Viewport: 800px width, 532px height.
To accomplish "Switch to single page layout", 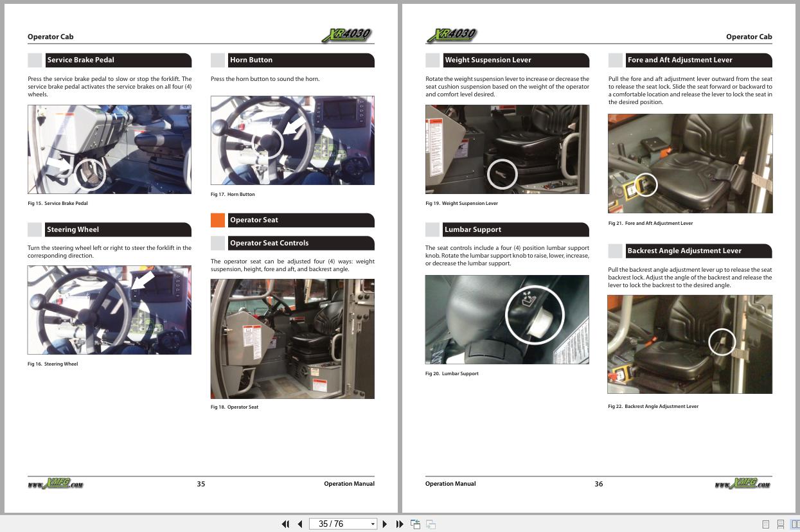I will [x=766, y=524].
